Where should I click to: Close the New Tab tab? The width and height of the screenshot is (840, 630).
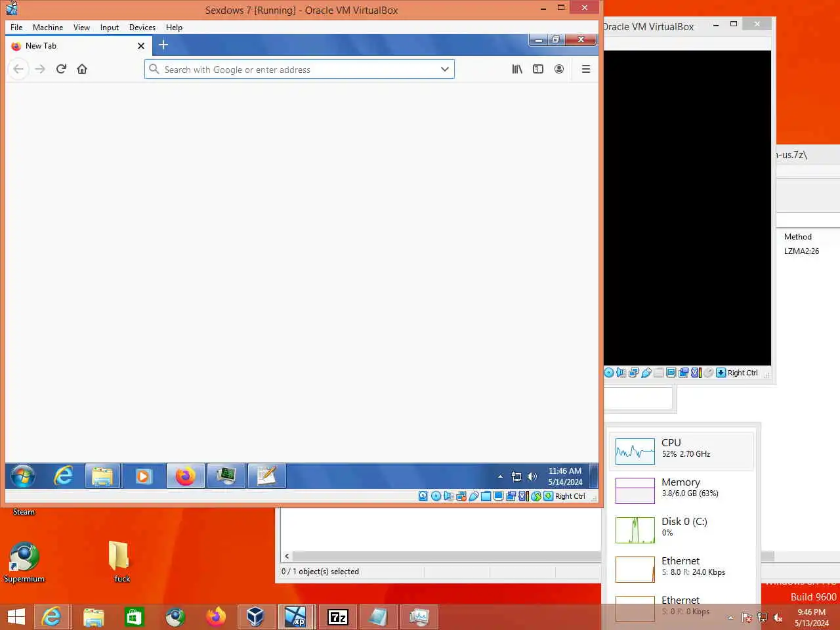(x=141, y=46)
